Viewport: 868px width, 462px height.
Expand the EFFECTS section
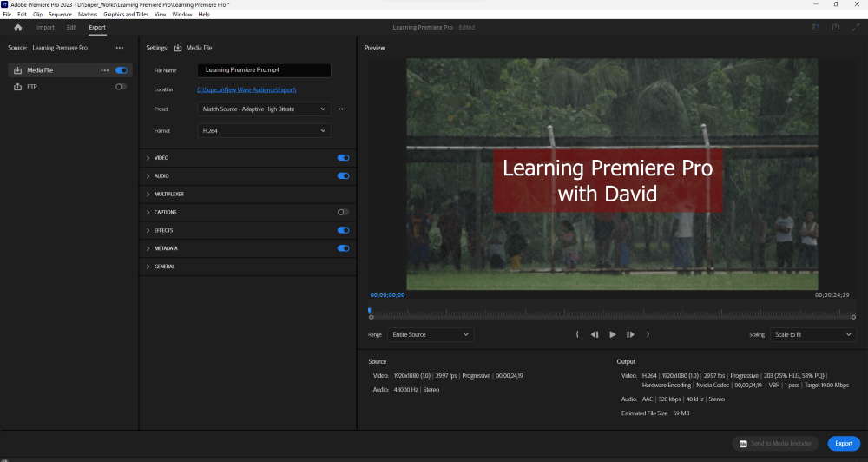click(x=148, y=230)
